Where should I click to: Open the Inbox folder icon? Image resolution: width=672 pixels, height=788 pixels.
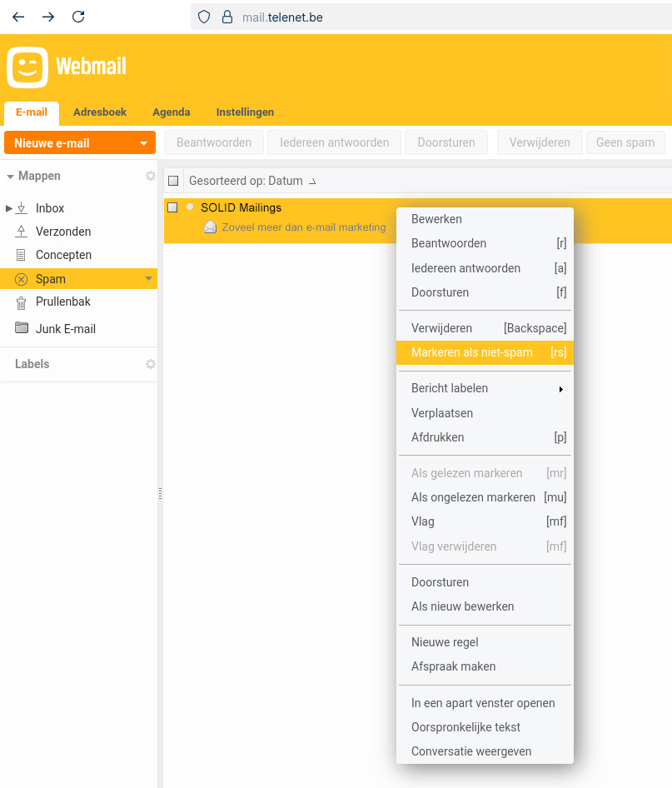click(22, 208)
